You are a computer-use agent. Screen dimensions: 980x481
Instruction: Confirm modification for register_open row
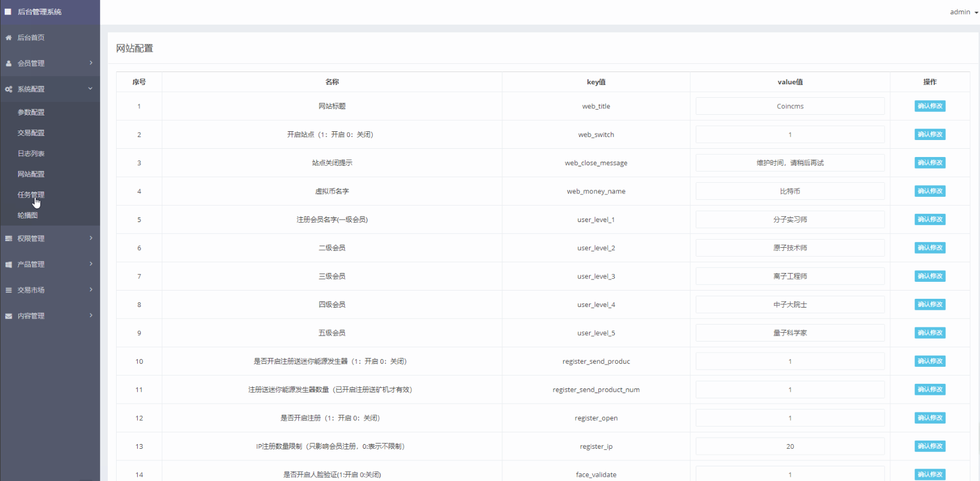point(930,418)
